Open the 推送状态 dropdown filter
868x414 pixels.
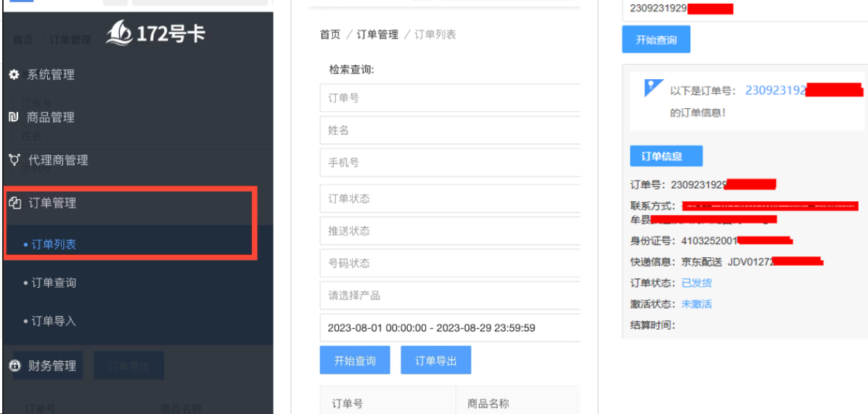click(x=450, y=231)
